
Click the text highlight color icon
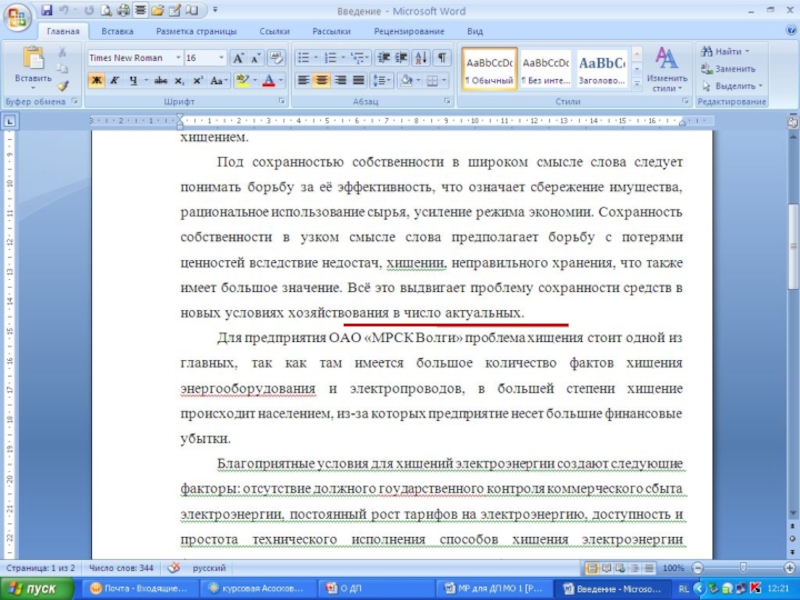click(241, 80)
